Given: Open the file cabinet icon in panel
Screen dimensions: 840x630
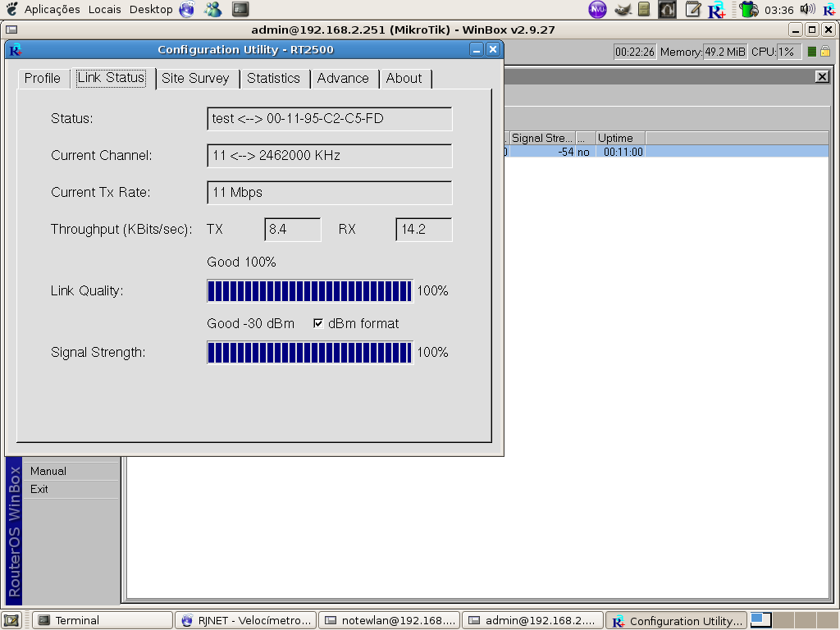Looking at the screenshot, I should point(644,9).
